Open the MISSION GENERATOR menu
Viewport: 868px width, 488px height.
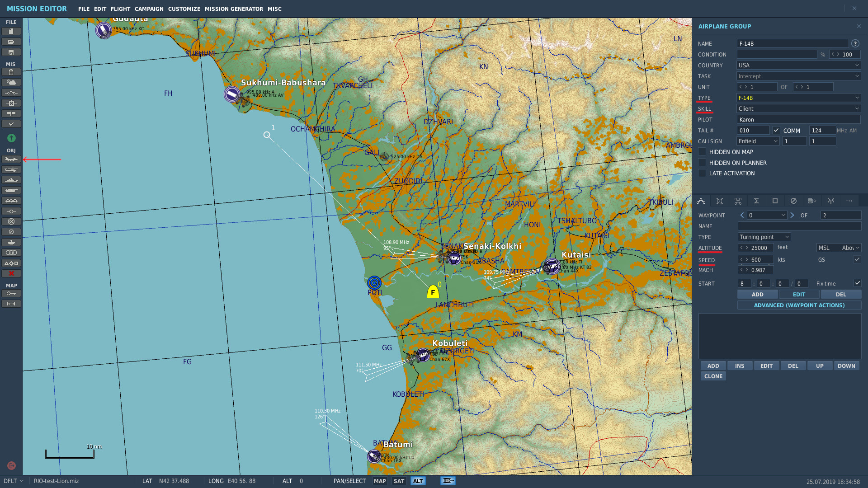(x=234, y=9)
